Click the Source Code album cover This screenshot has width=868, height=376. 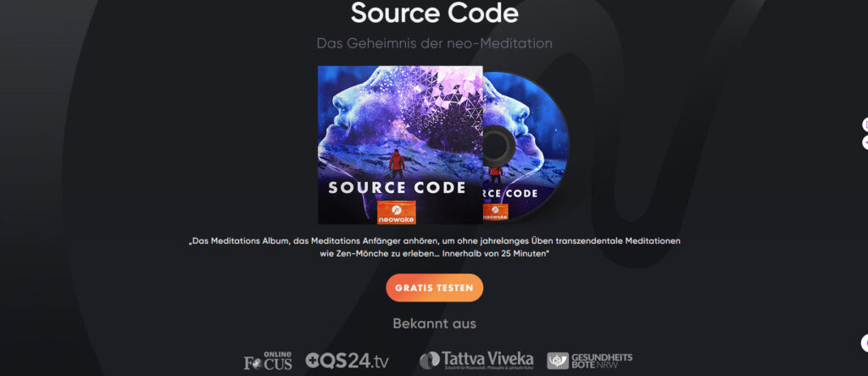(400, 145)
